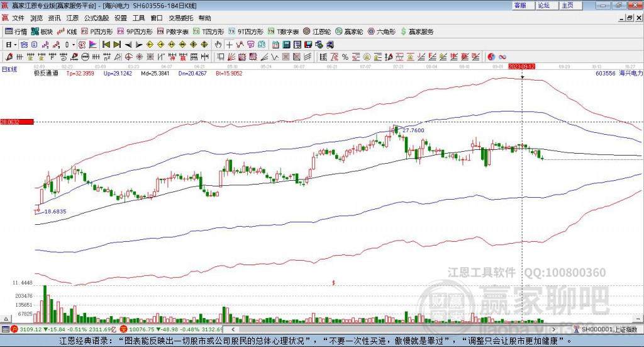Click the 3109.12 index value in status bar
The height and width of the screenshot is (347, 644).
(30, 329)
